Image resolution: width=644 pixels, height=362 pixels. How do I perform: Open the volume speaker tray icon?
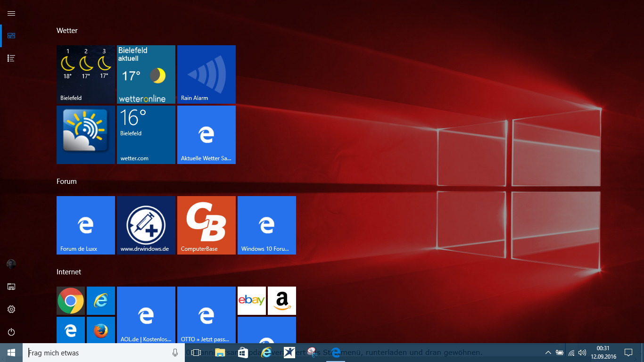pyautogui.click(x=582, y=353)
